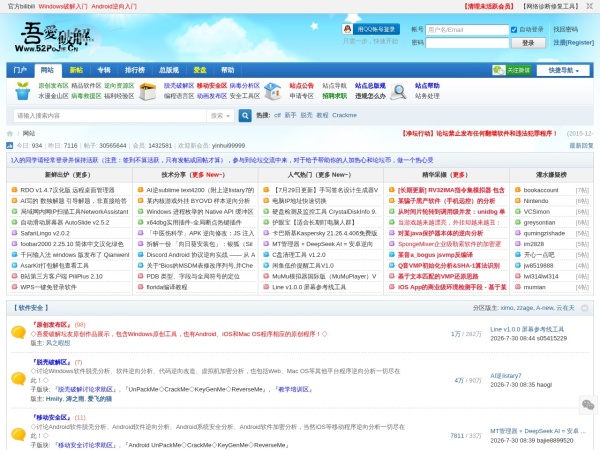Open the WPS一键免登录软件 thread
Screen dimensions: 600x450
[48, 287]
